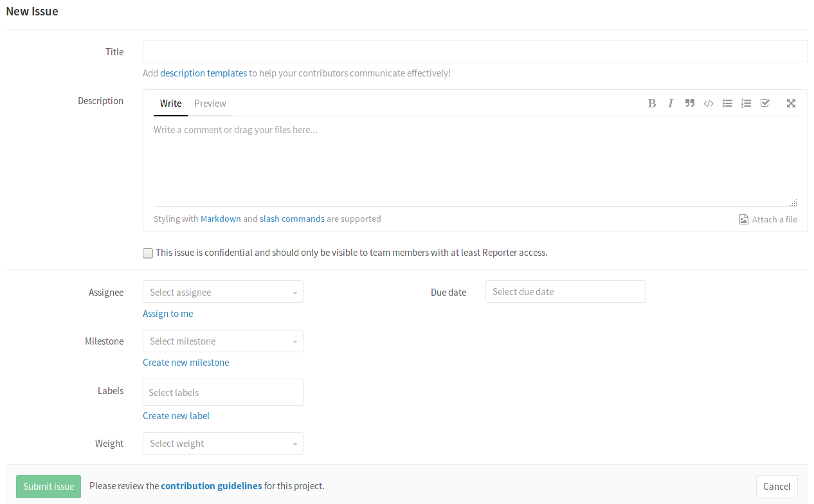Switch to the Write tab
The image size is (814, 504).
point(170,104)
